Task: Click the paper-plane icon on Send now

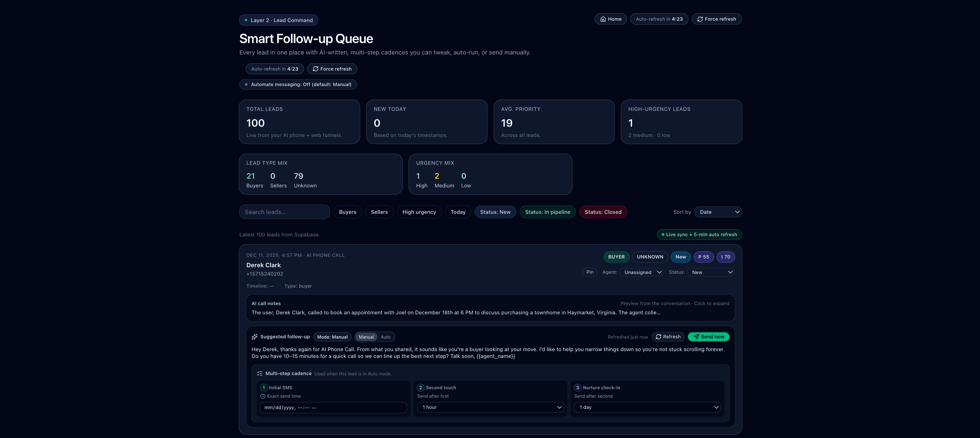Action: [696, 336]
